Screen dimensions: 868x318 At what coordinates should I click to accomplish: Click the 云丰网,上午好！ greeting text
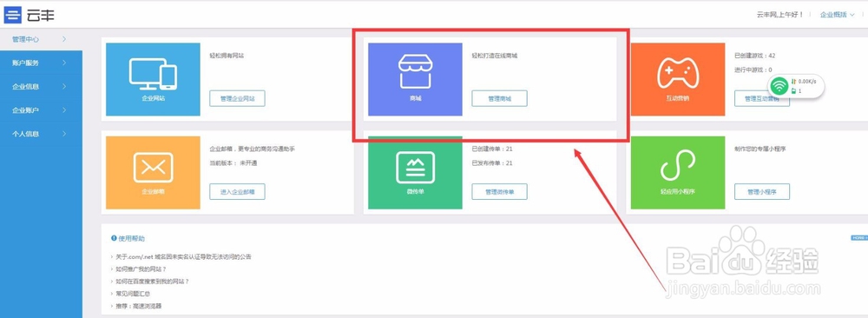click(x=780, y=15)
